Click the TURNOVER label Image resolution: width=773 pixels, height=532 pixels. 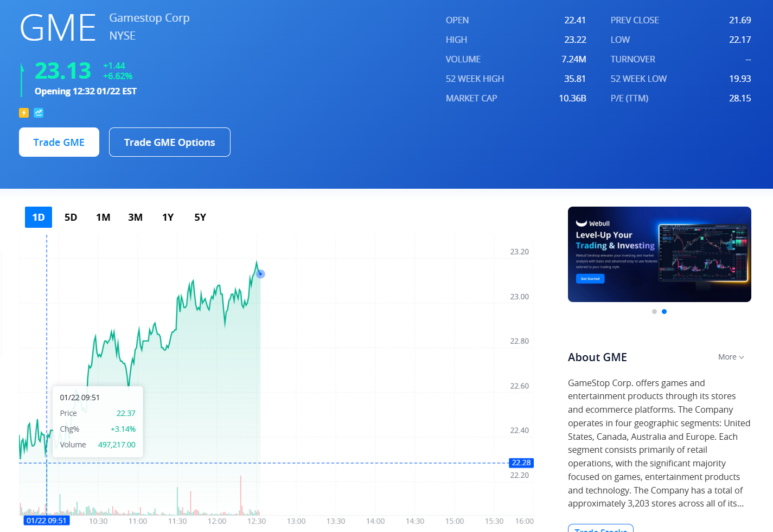point(633,59)
